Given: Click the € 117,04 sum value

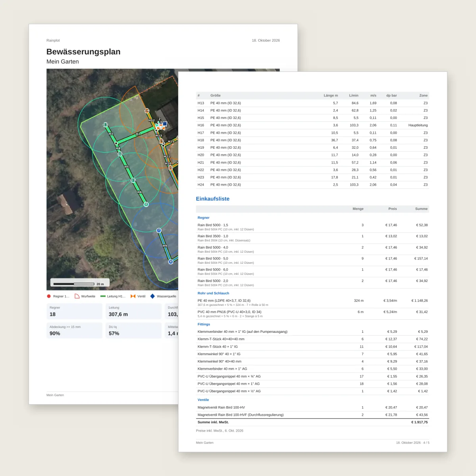Looking at the screenshot, I should (421, 347).
